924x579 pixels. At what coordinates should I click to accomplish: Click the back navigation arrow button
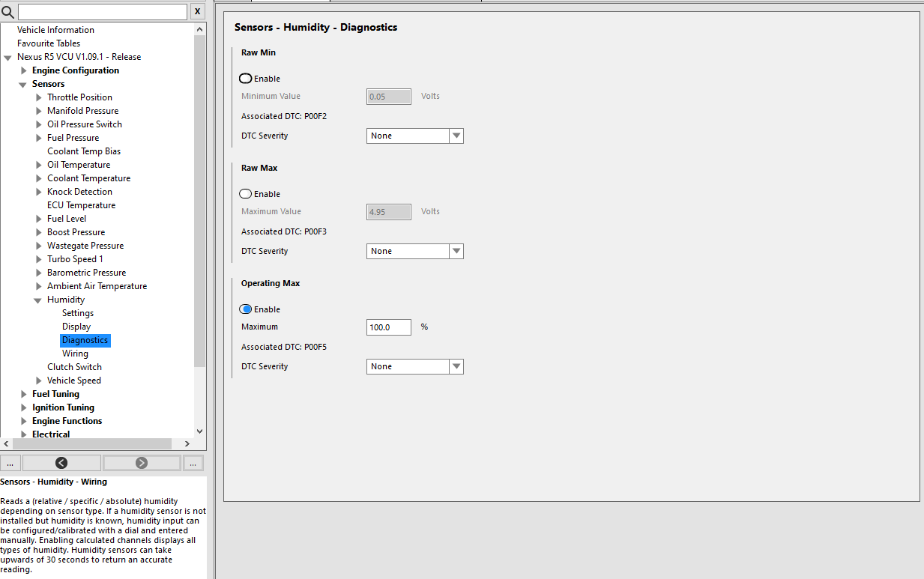(x=61, y=463)
